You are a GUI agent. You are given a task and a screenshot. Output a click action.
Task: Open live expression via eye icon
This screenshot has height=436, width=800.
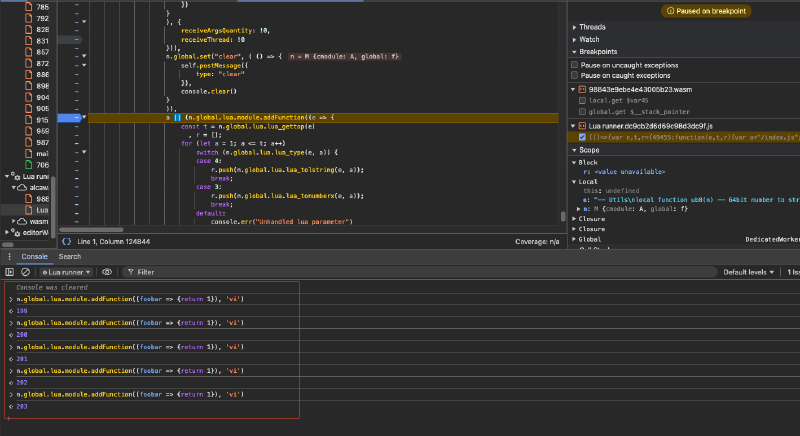coord(107,271)
